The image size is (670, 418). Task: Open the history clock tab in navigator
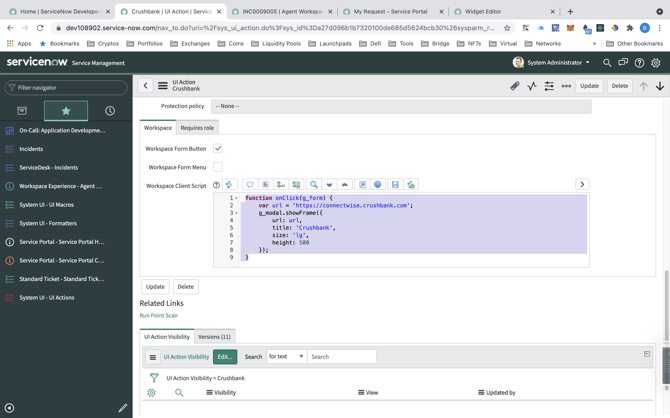click(x=110, y=111)
